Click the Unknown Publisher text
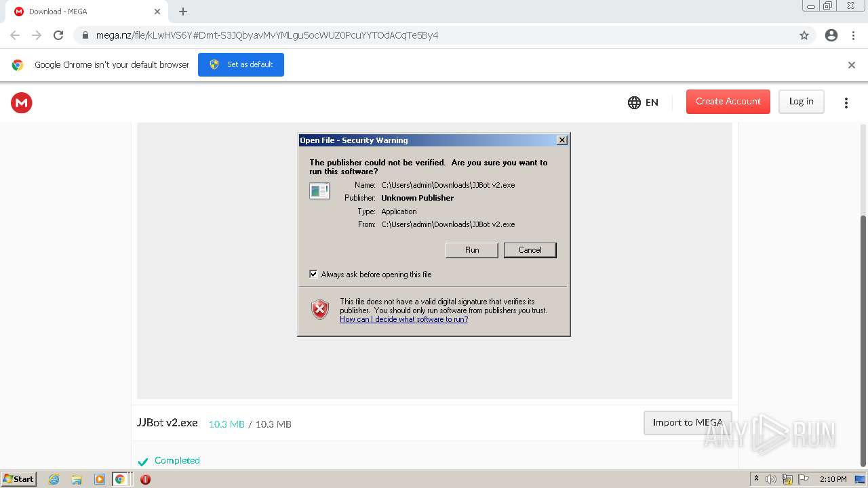Image resolution: width=868 pixels, height=488 pixels. tap(417, 198)
